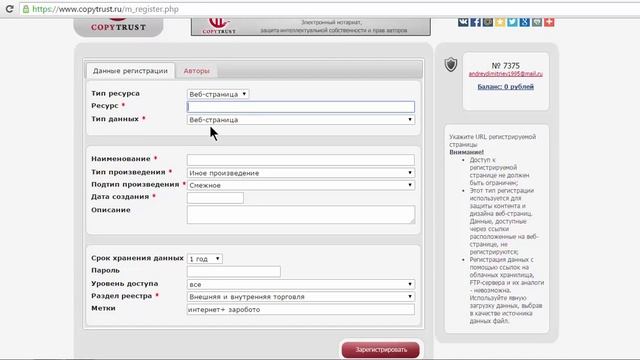Share via the Google Plus icon
Screen dimensions: 640x360
pos(524,22)
